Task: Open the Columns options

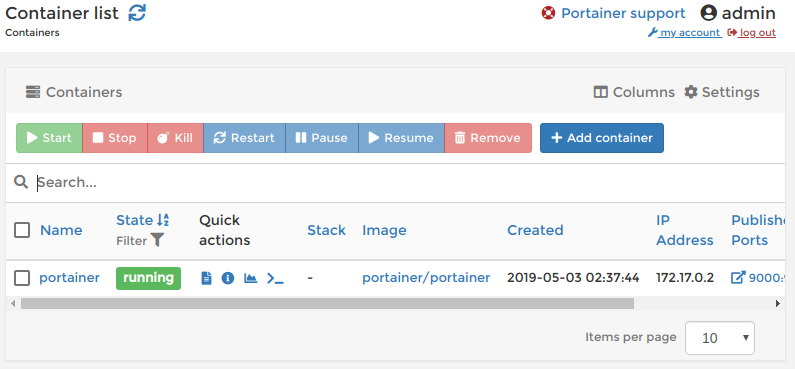Action: (x=634, y=92)
